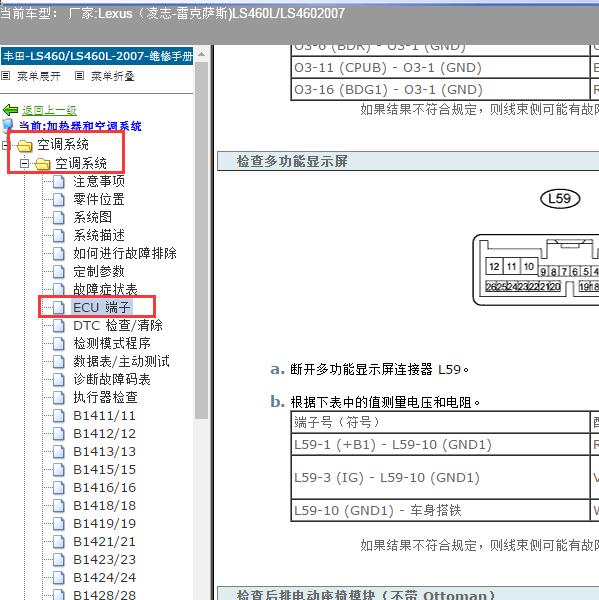Click the 丰田-LS460/LS460L-2007-维修手册 header

click(x=97, y=56)
